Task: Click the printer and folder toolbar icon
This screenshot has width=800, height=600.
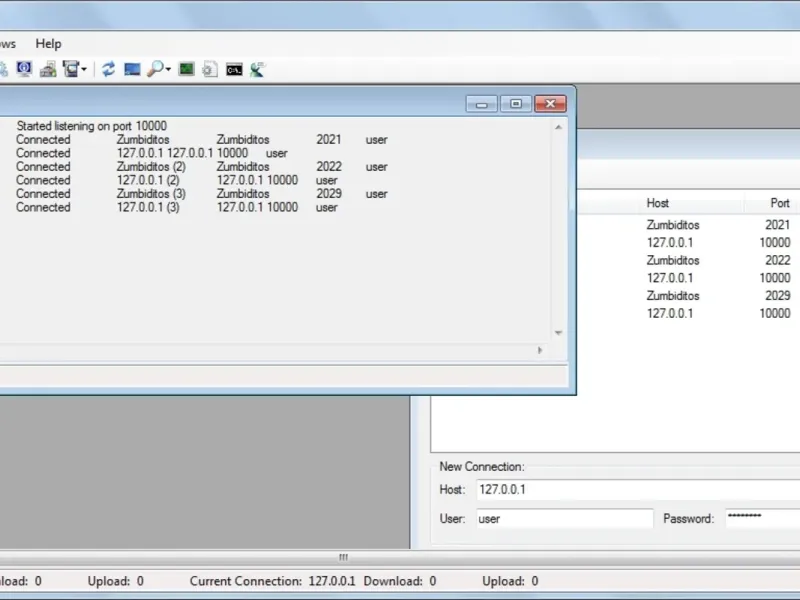Action: 48,69
